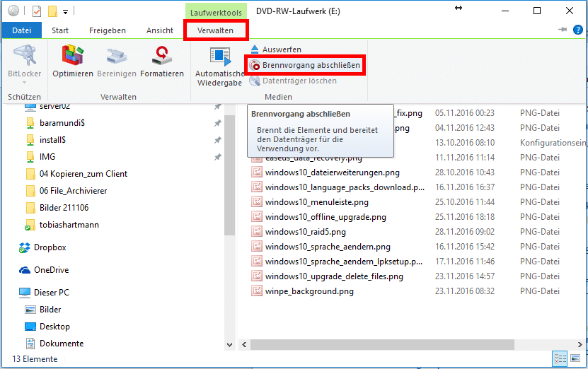
Task: Click the Konfigurationsein... file type cell
Action: coord(553,142)
